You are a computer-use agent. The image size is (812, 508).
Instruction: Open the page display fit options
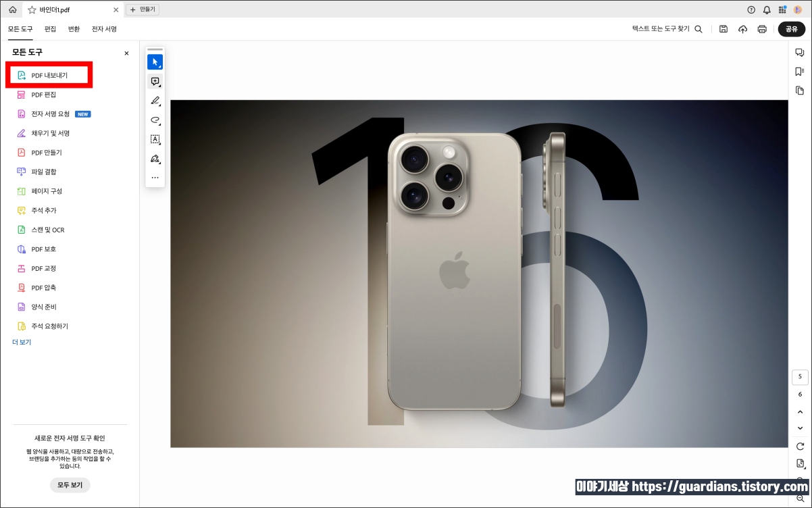click(800, 463)
